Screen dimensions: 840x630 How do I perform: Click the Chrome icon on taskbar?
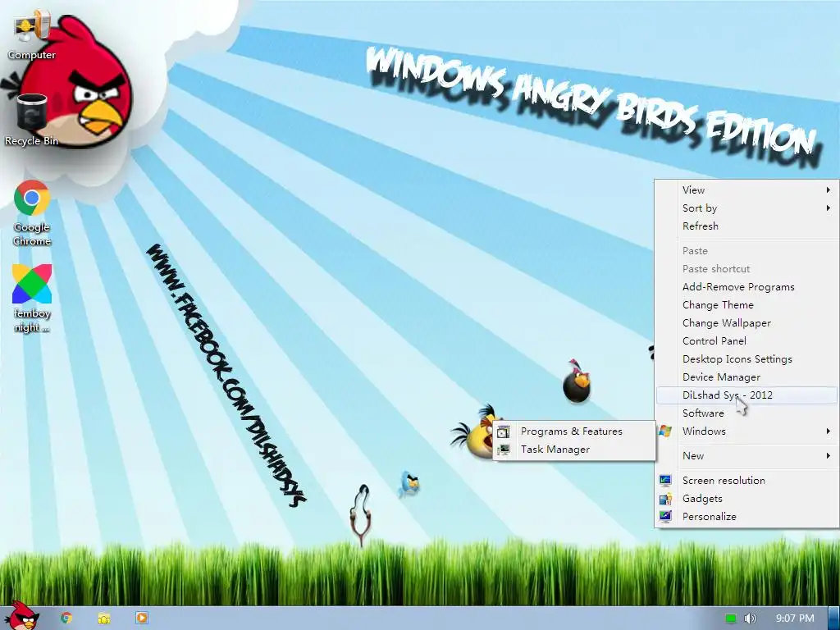[66, 618]
